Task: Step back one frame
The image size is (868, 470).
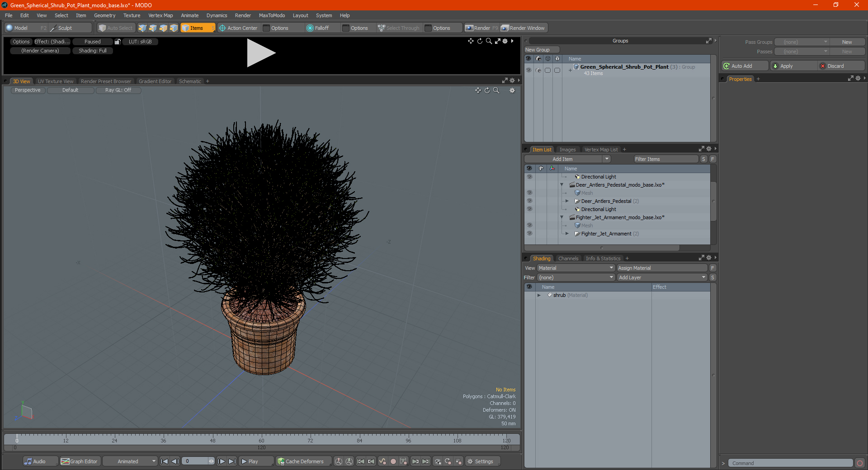Action: (175, 461)
